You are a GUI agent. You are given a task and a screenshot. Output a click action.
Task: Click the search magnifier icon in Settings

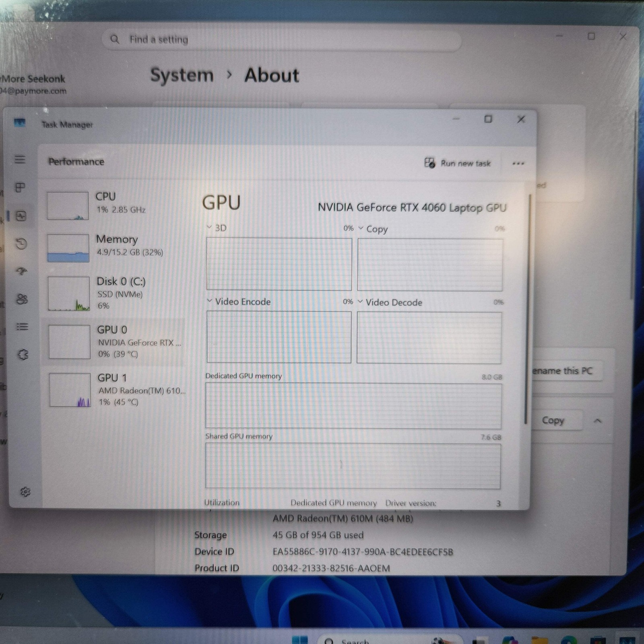point(115,39)
